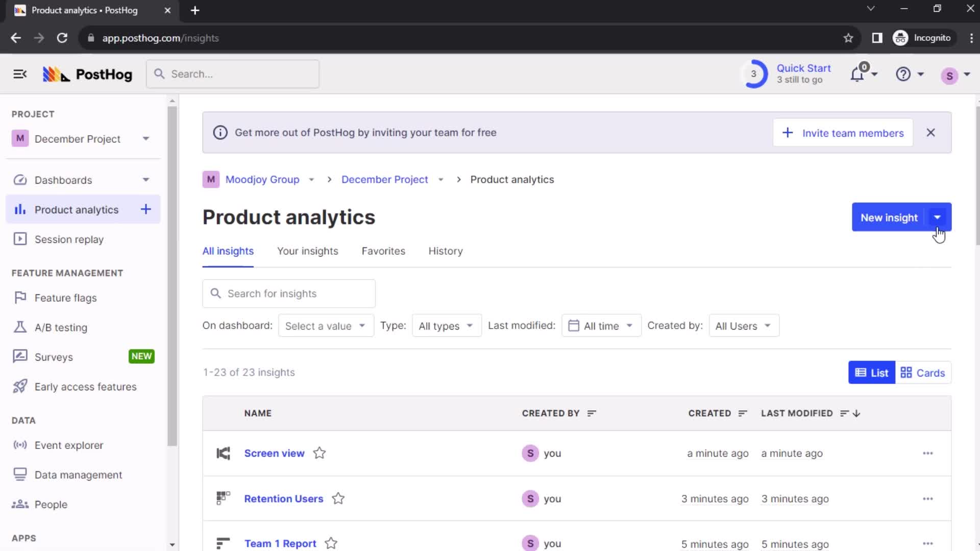Open the help question mark menu

(x=903, y=74)
